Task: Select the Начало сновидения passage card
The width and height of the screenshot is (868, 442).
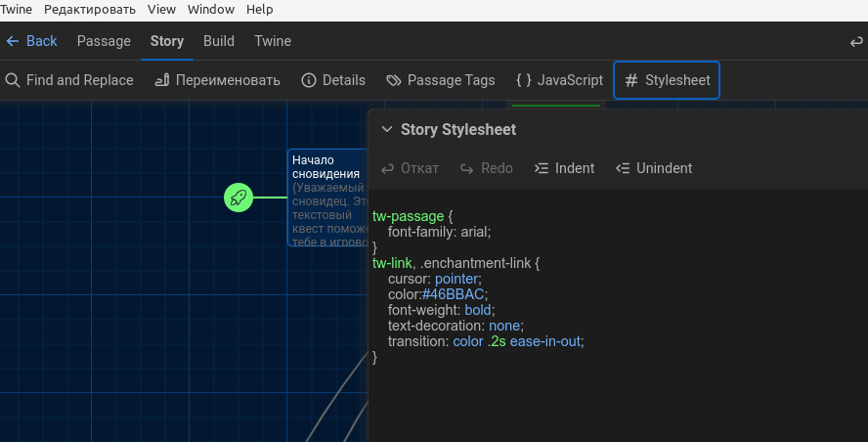Action: coord(328,198)
